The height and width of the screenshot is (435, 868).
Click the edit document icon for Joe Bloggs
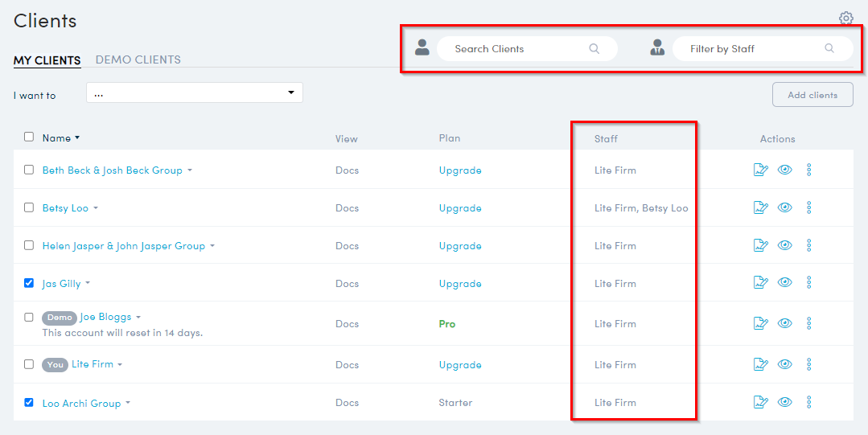point(760,323)
